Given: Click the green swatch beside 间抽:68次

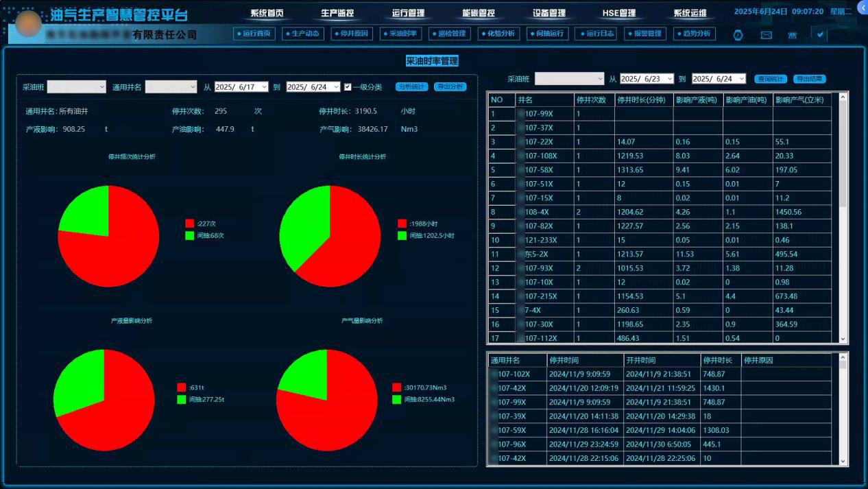Looking at the screenshot, I should click(x=189, y=235).
